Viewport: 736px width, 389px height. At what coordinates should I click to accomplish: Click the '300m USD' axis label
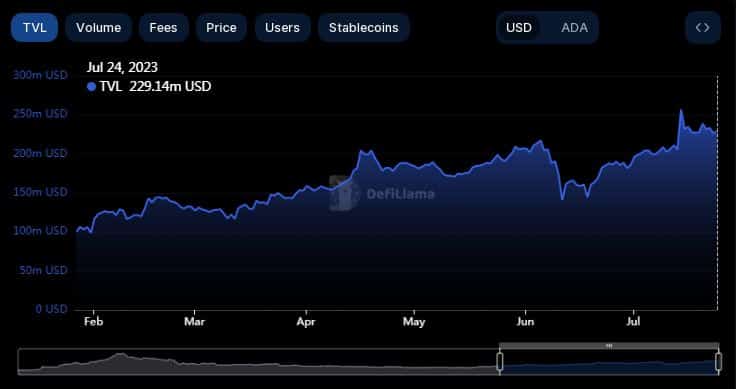click(40, 75)
